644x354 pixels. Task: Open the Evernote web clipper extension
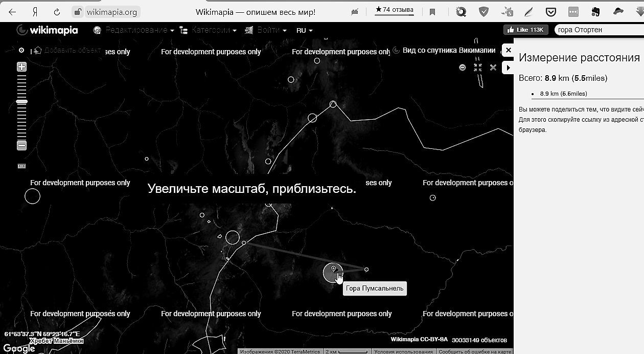point(595,11)
